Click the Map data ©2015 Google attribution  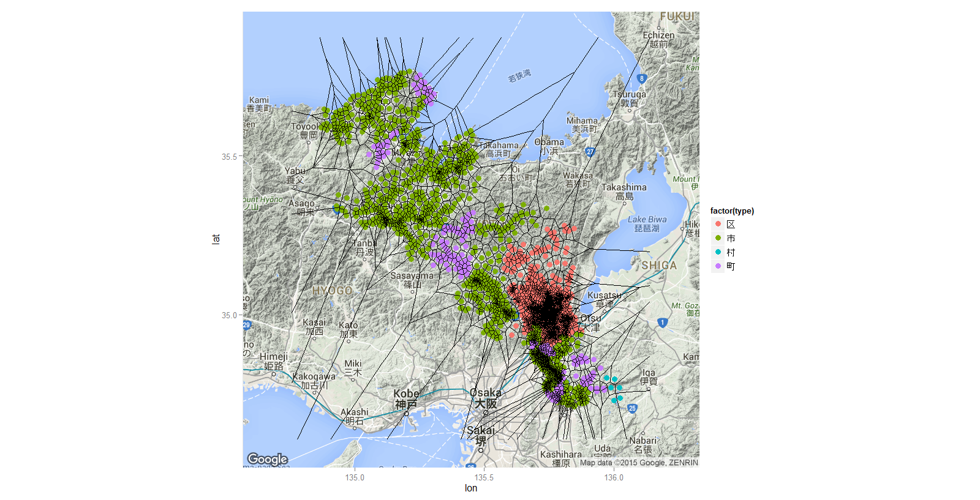coord(639,463)
